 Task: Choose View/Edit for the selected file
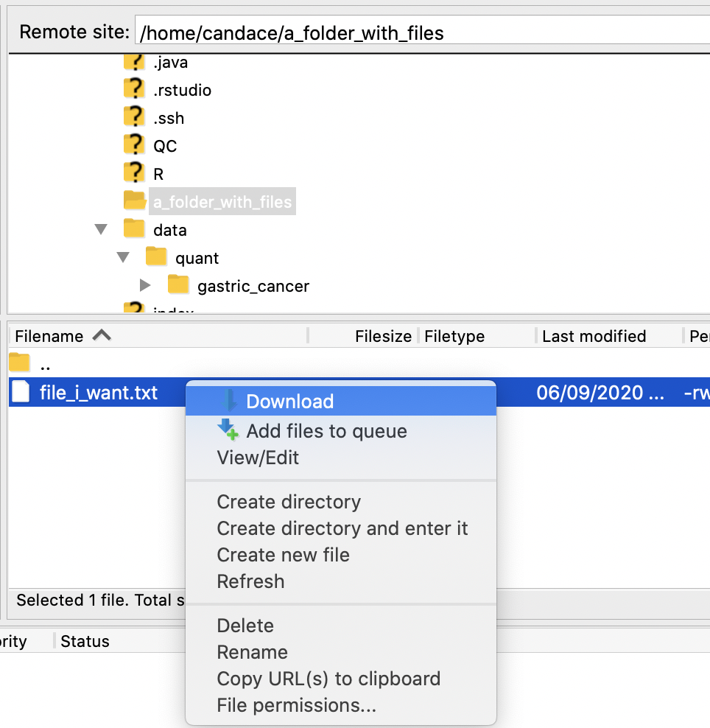click(x=259, y=458)
